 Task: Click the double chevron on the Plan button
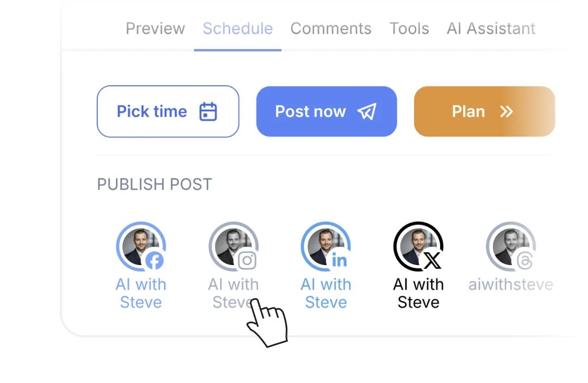(506, 111)
